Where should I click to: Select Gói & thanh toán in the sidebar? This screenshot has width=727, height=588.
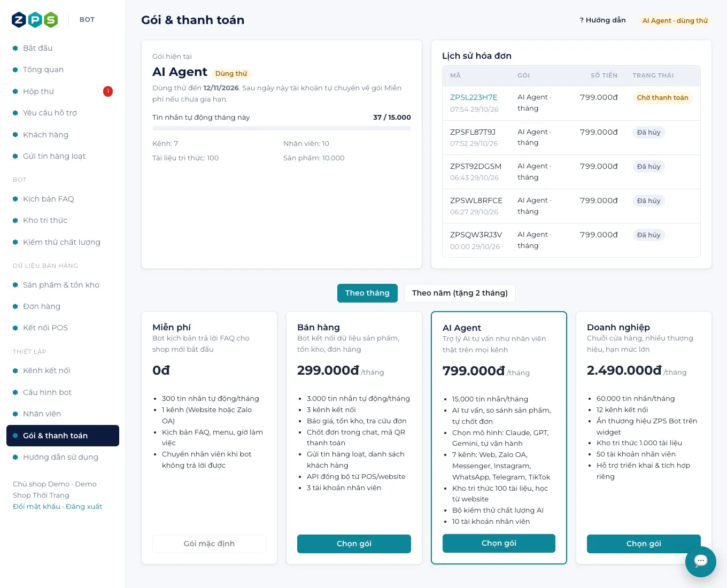[63, 436]
